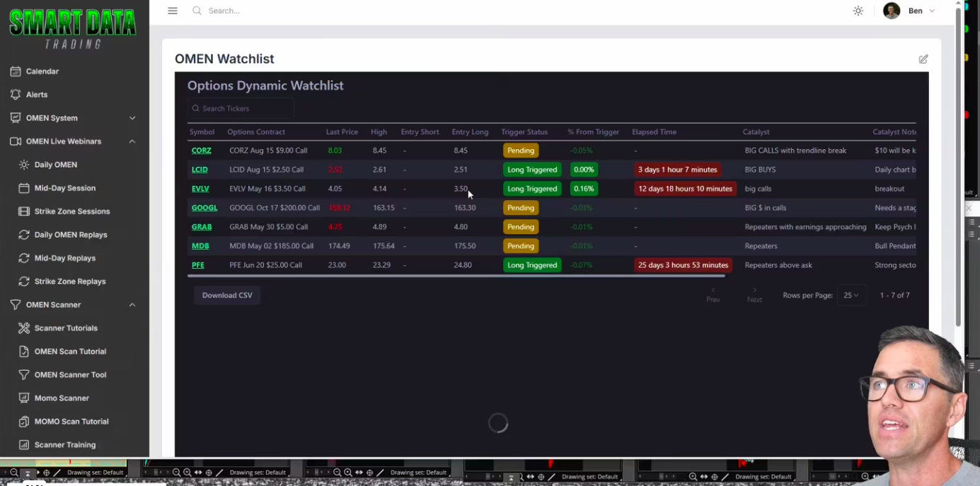Select 'GOOGL Oct 17 $200.00 Call' contract cell

coord(275,208)
